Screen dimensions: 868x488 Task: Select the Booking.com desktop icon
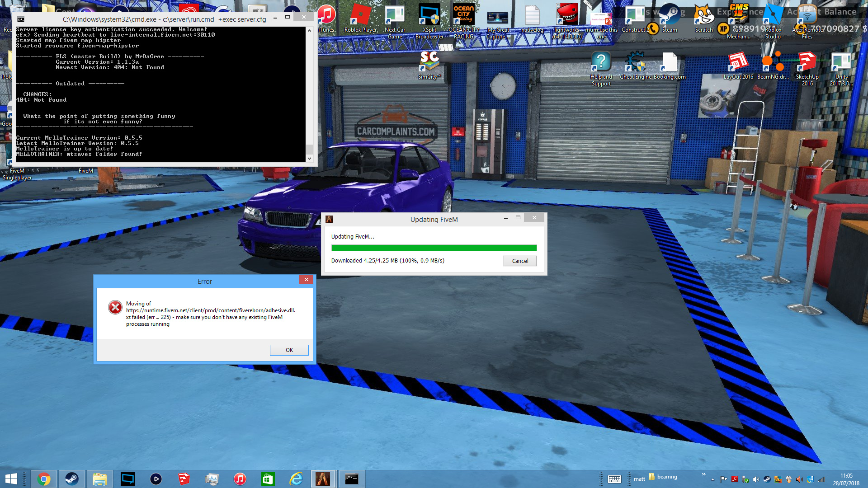coord(670,66)
